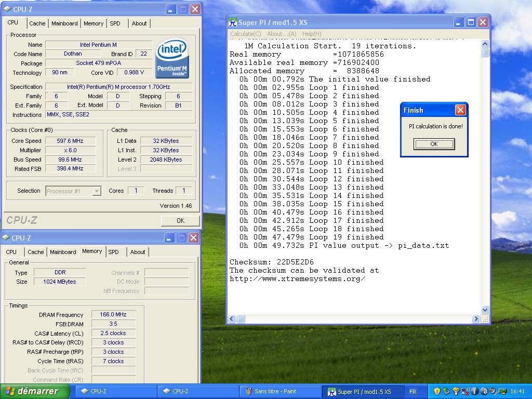Open the About...(A) menu in Super PI
This screenshot has height=399, width=532.
282,34
